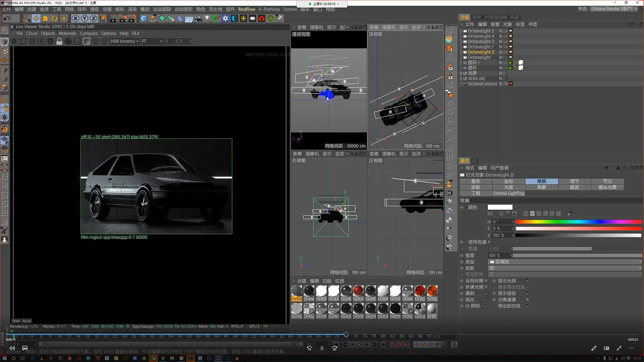Screen dimensions: 644x362
Task: Click the Live Viewer settings gear
Action: 50,41
